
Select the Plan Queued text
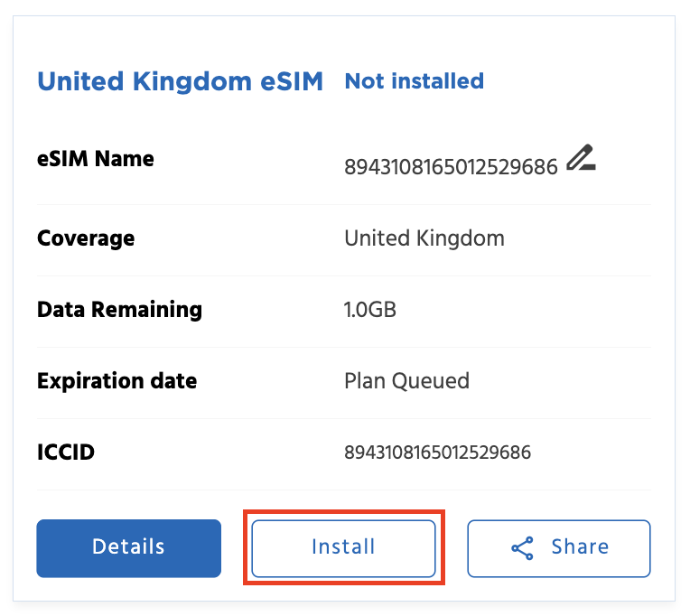click(406, 380)
